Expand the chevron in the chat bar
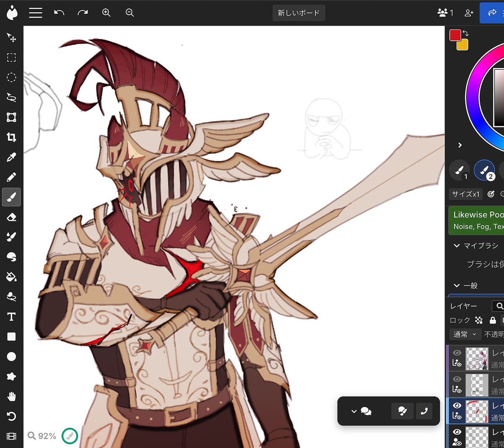The width and height of the screenshot is (504, 448). 354,411
